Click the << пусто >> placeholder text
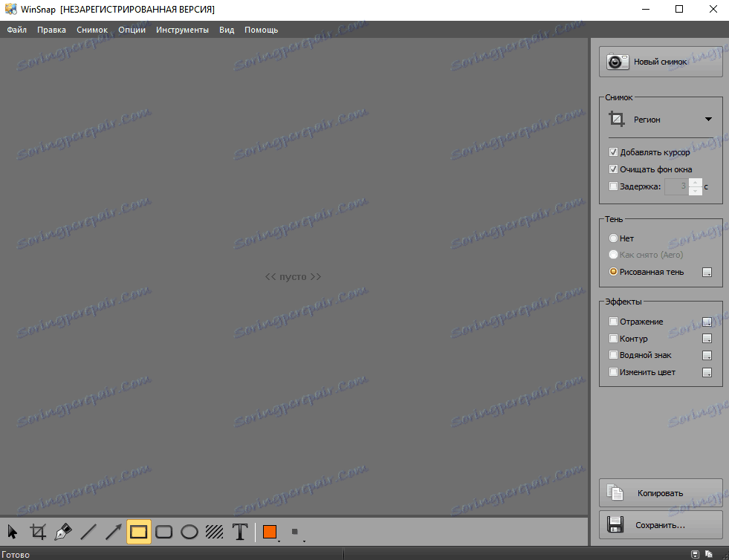The height and width of the screenshot is (560, 729). tap(293, 276)
